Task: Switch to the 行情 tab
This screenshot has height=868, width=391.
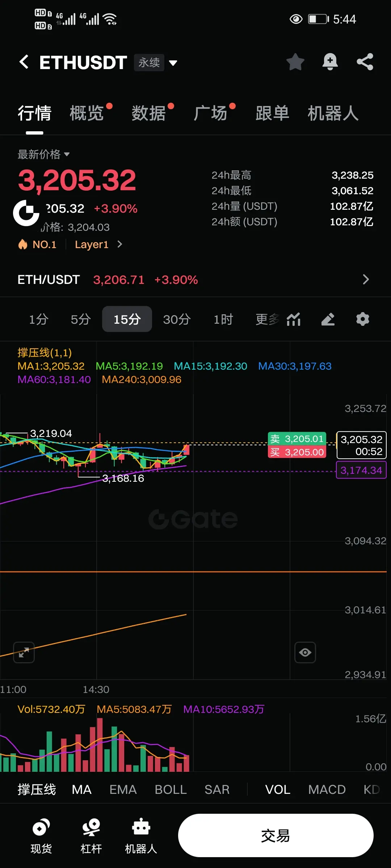Action: coord(34,113)
